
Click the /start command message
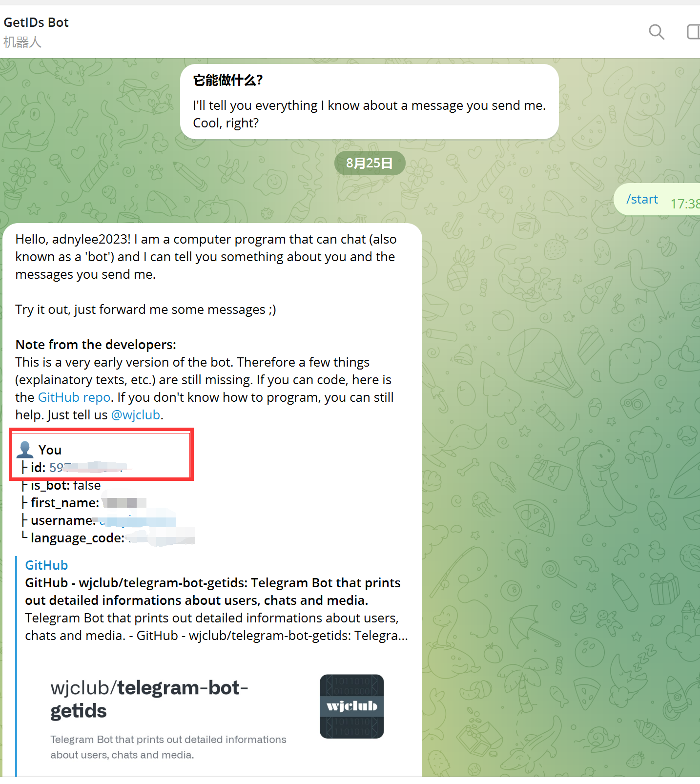642,199
